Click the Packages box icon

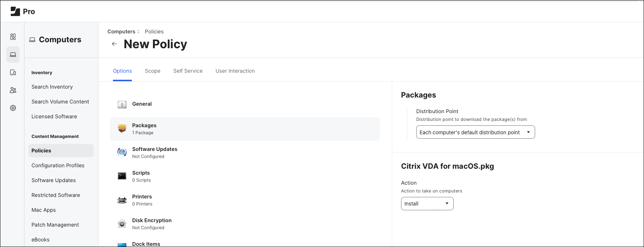(122, 128)
